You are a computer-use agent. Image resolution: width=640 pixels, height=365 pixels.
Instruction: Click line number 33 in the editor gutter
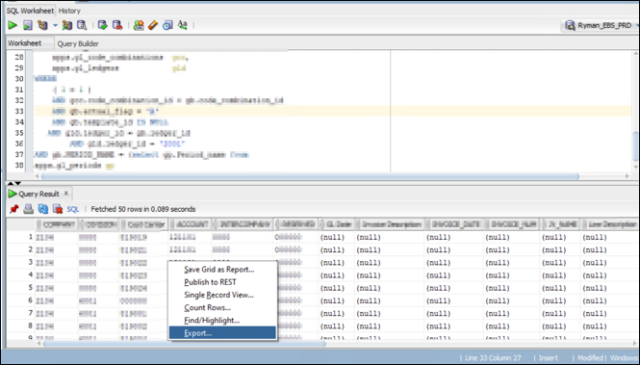(x=19, y=111)
